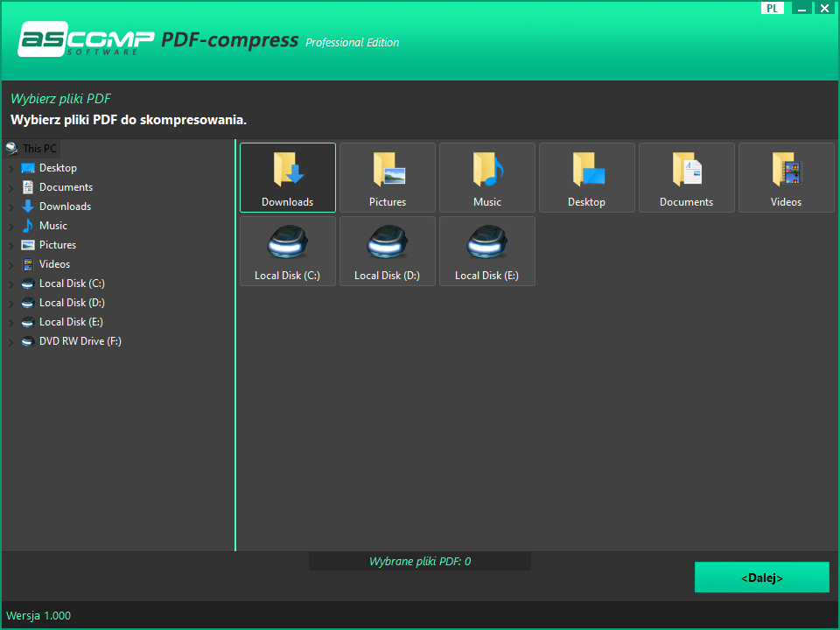Image resolution: width=840 pixels, height=630 pixels.
Task: Open the Local Disk (E:) drive tile
Action: point(487,251)
